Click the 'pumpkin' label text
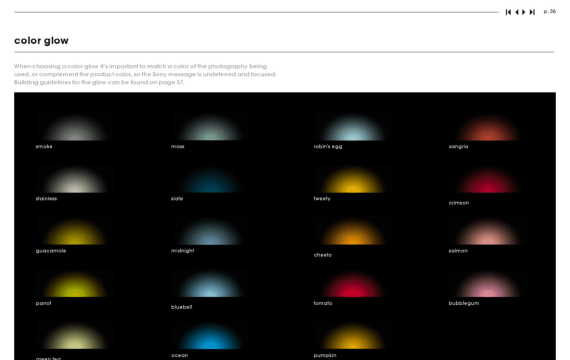Image resolution: width=570 pixels, height=360 pixels. pos(325,355)
